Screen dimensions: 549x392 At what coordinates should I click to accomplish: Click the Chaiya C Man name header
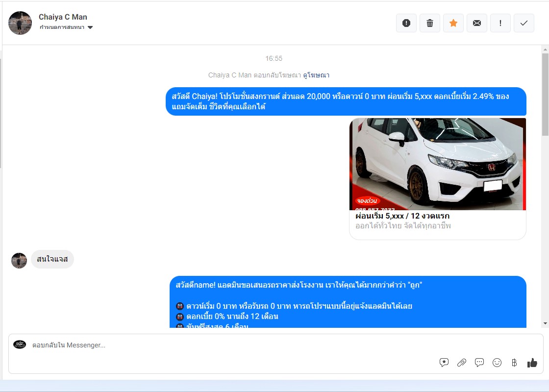point(63,17)
